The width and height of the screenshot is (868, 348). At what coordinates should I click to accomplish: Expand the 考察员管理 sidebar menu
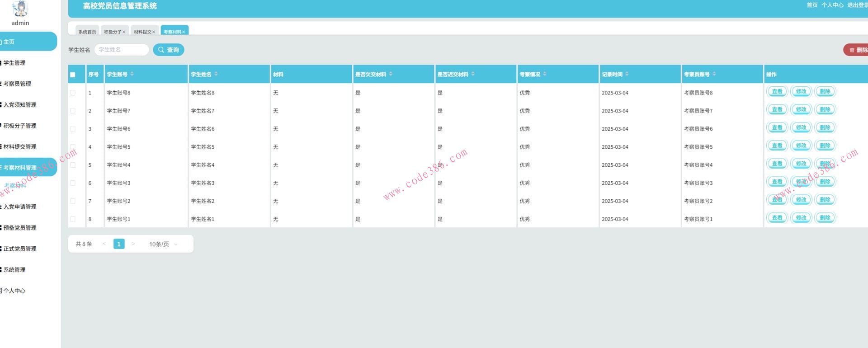[x=28, y=84]
